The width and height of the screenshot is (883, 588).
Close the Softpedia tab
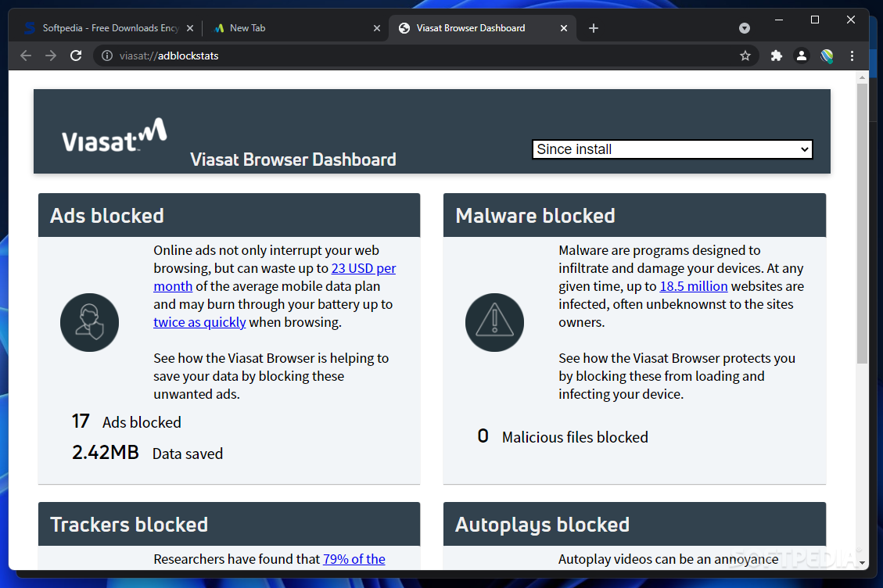tap(190, 28)
